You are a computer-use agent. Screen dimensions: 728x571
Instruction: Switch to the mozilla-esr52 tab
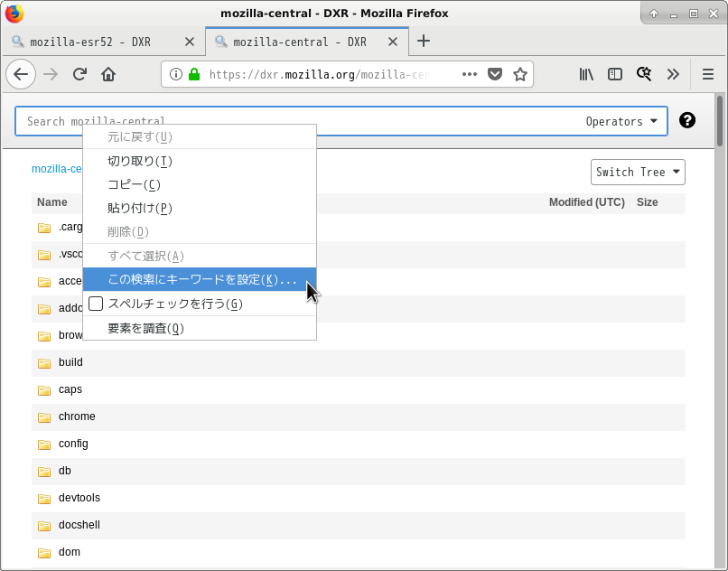coord(90,42)
